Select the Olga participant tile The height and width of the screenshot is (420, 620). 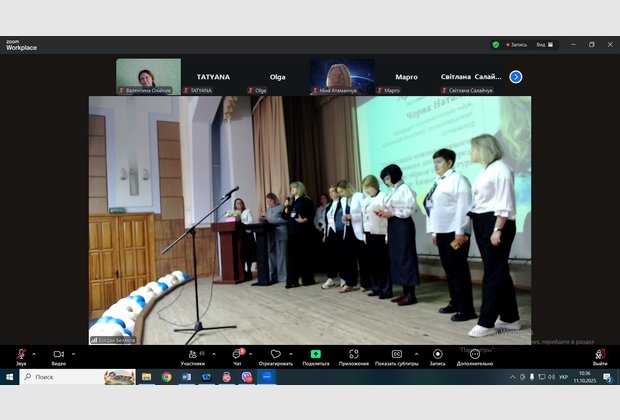point(277,77)
